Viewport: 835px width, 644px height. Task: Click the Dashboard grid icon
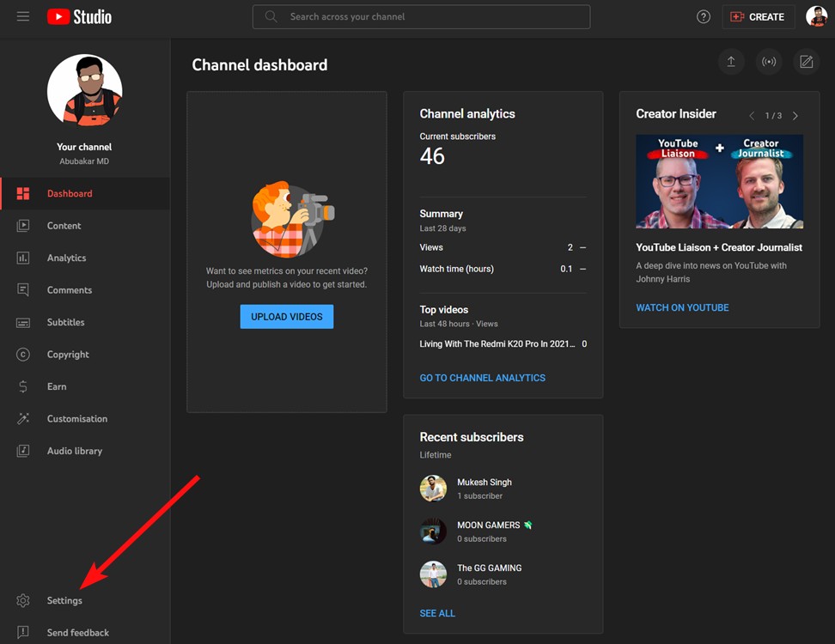(x=23, y=194)
